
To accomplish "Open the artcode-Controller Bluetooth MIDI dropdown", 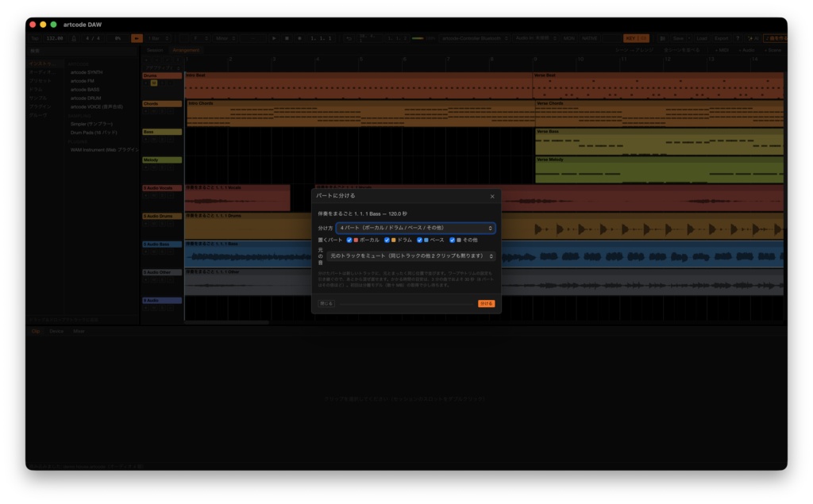I will 475,38.
